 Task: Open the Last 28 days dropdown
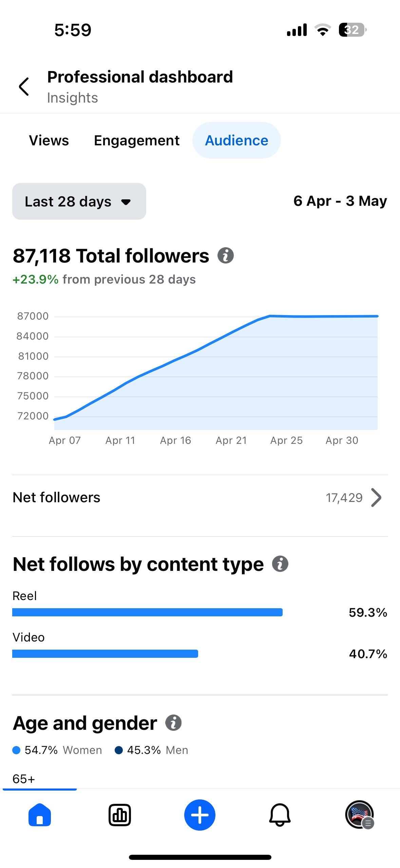[x=79, y=201]
